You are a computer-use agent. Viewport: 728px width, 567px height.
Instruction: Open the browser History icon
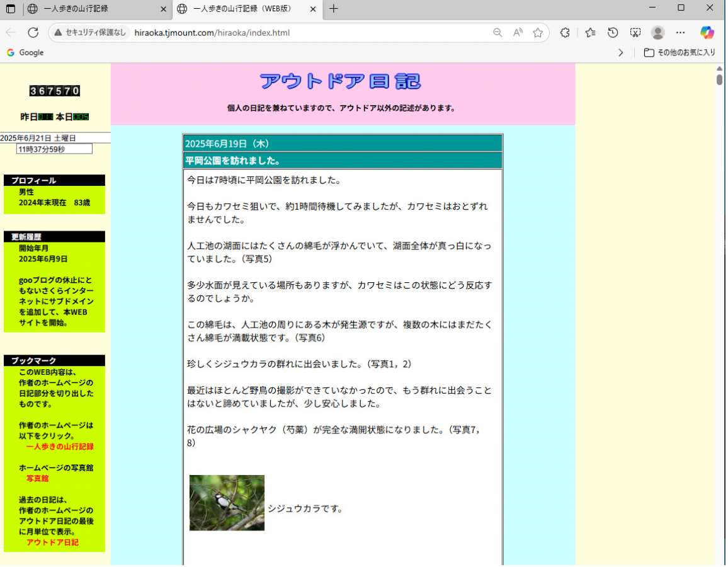coord(613,33)
